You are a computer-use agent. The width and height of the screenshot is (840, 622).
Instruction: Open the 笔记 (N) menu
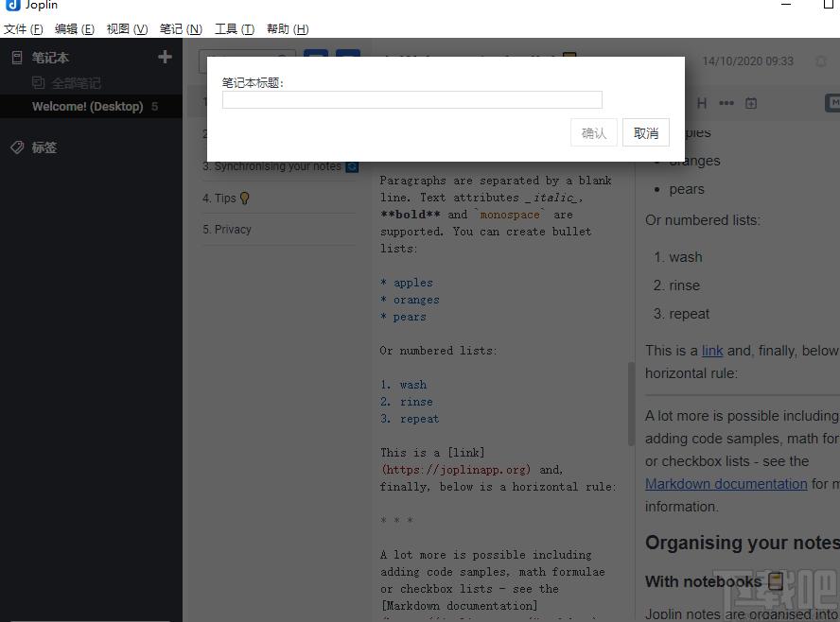click(181, 29)
